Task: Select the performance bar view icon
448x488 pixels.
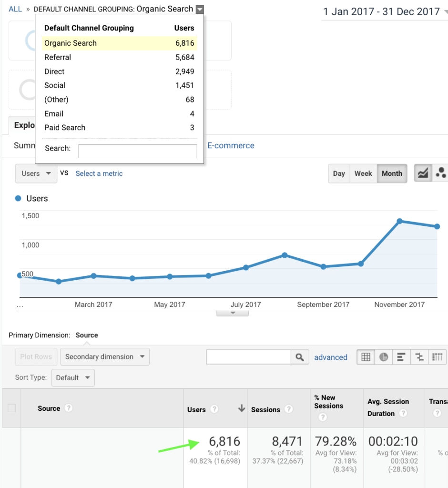Action: [x=401, y=357]
